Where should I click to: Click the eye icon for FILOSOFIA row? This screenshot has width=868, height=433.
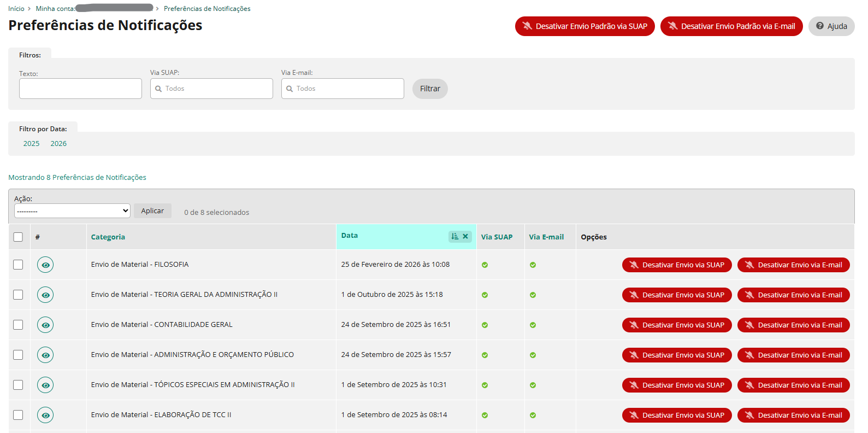click(x=45, y=265)
